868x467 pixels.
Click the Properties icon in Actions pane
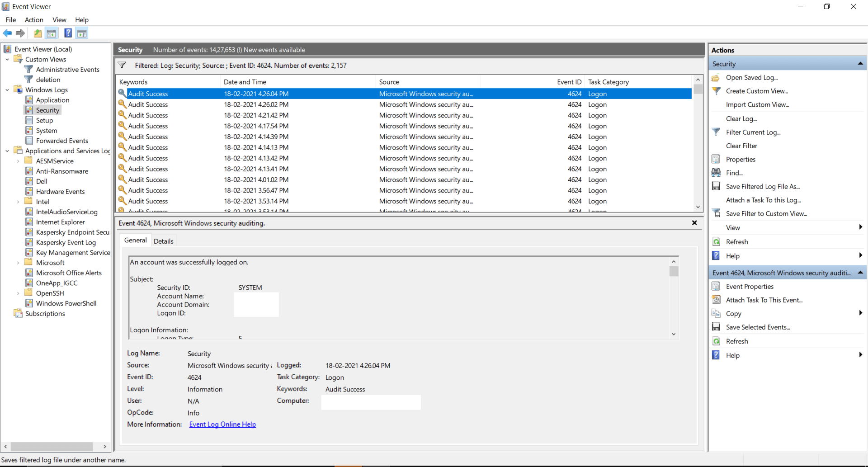pos(716,160)
